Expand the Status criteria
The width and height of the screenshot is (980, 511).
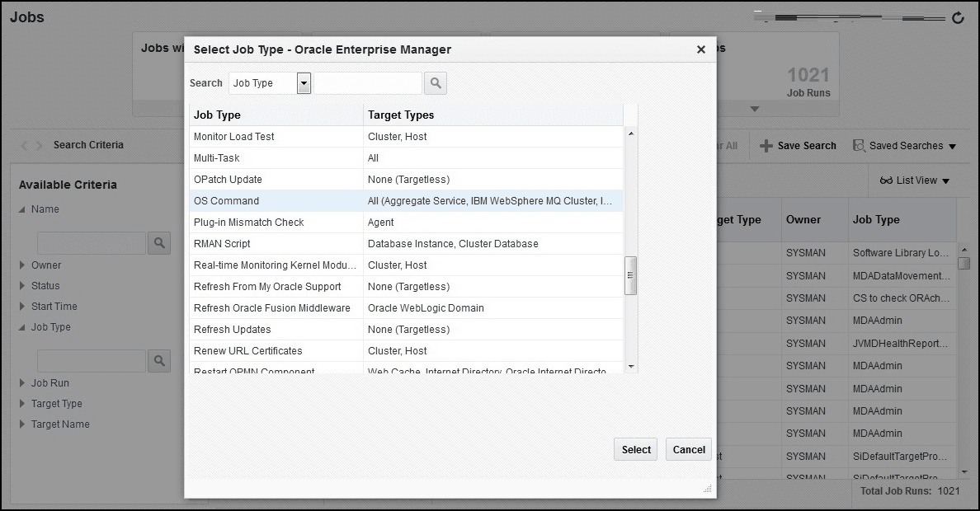point(23,286)
